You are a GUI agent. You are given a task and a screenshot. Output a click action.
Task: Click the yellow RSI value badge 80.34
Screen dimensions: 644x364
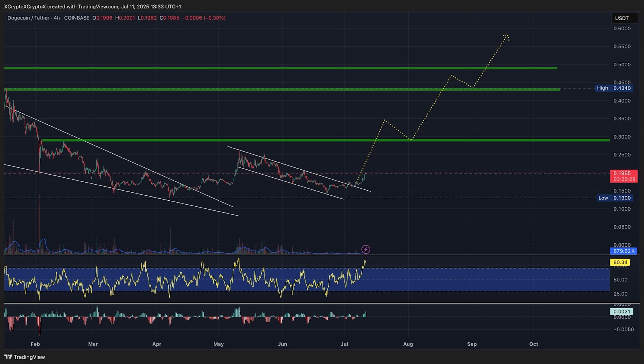620,261
